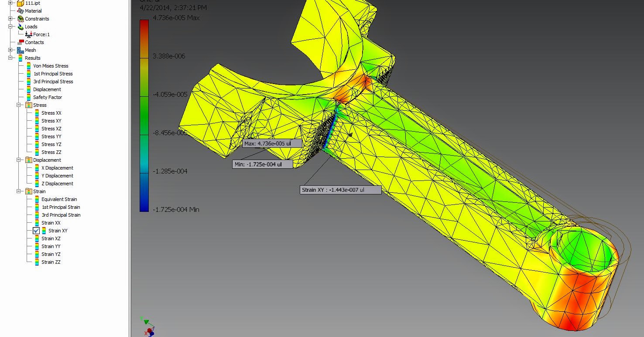Click the 4.736e-005 Max legend value
The width and height of the screenshot is (644, 337).
pyautogui.click(x=176, y=18)
